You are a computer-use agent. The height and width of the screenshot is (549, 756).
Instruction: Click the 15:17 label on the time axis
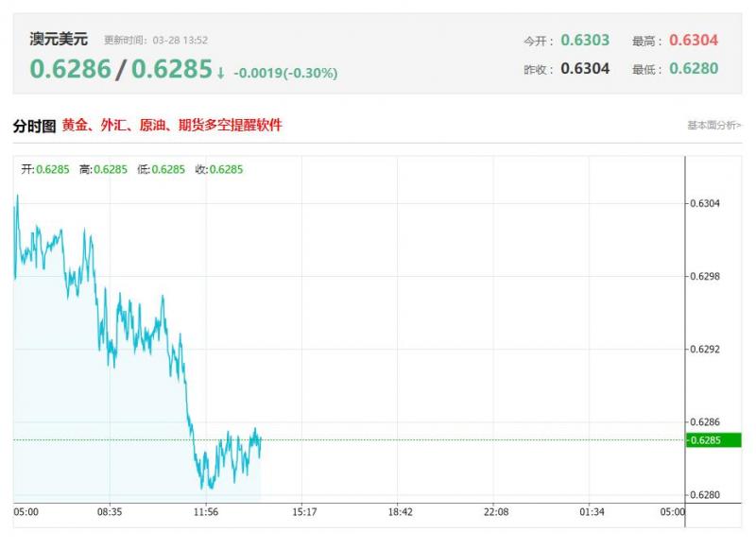[304, 512]
